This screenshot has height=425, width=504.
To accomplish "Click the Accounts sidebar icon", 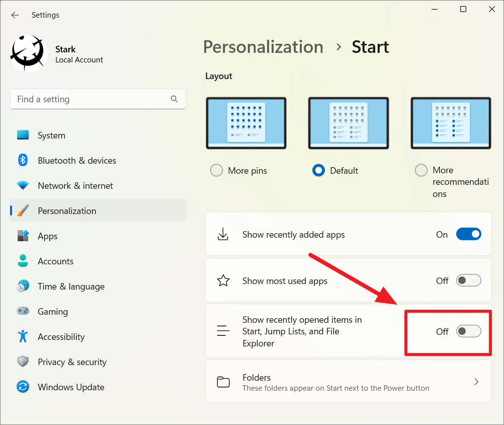I will click(x=23, y=261).
